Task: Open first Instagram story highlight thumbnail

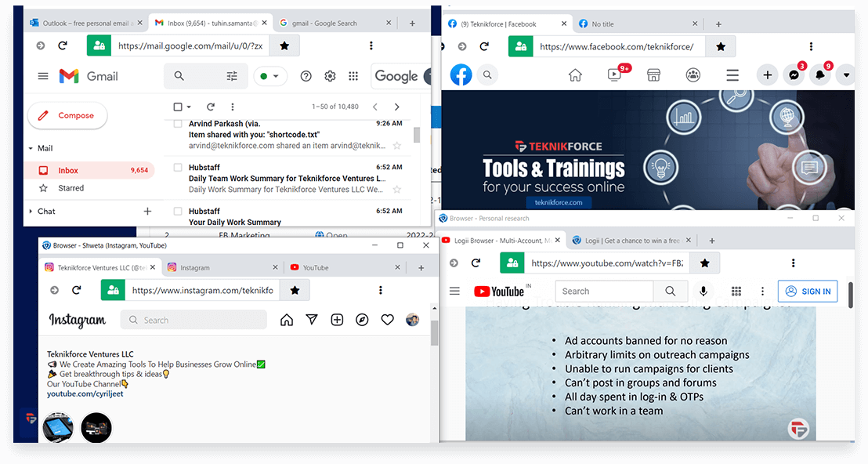Action: pyautogui.click(x=58, y=427)
